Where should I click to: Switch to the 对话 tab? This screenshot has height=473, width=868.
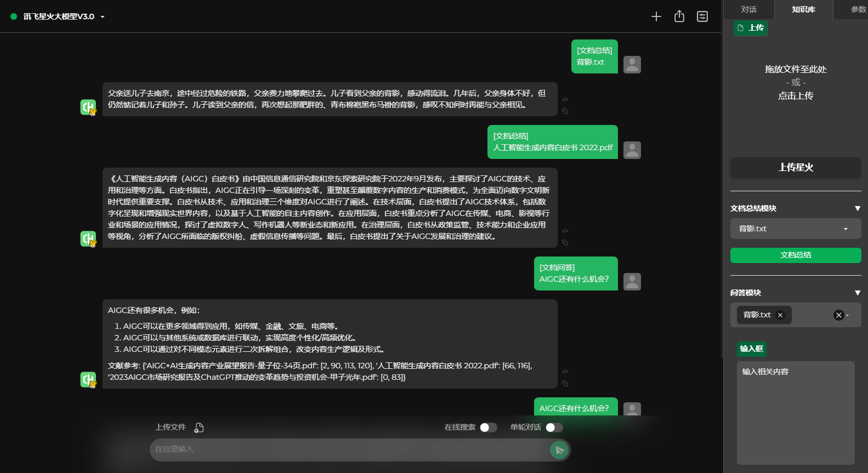tap(748, 9)
